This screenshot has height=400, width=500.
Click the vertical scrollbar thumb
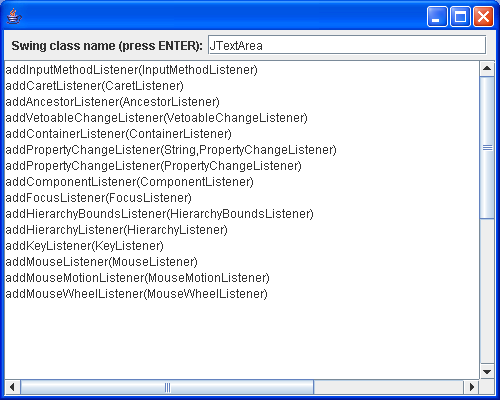(x=487, y=148)
